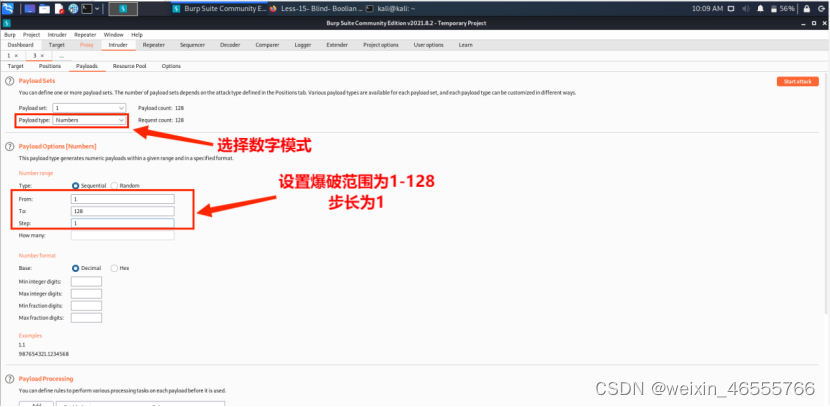The height and width of the screenshot is (407, 830).
Task: Click the Payload Processing help icon
Action: [9, 379]
